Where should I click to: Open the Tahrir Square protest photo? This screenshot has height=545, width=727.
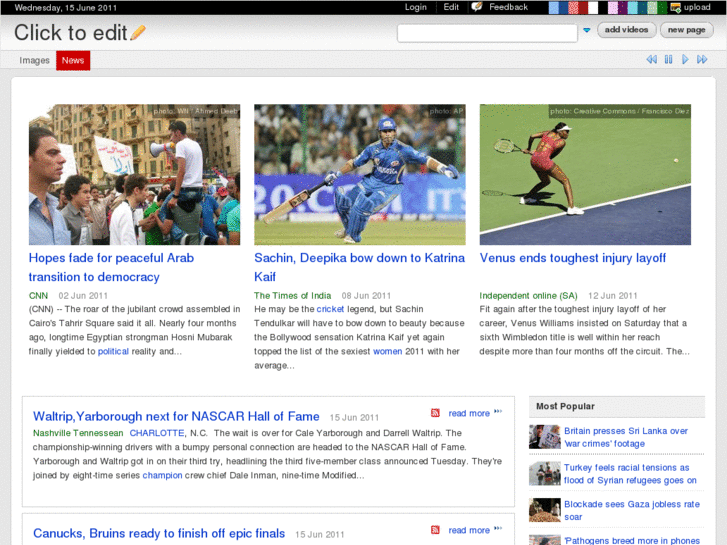134,174
